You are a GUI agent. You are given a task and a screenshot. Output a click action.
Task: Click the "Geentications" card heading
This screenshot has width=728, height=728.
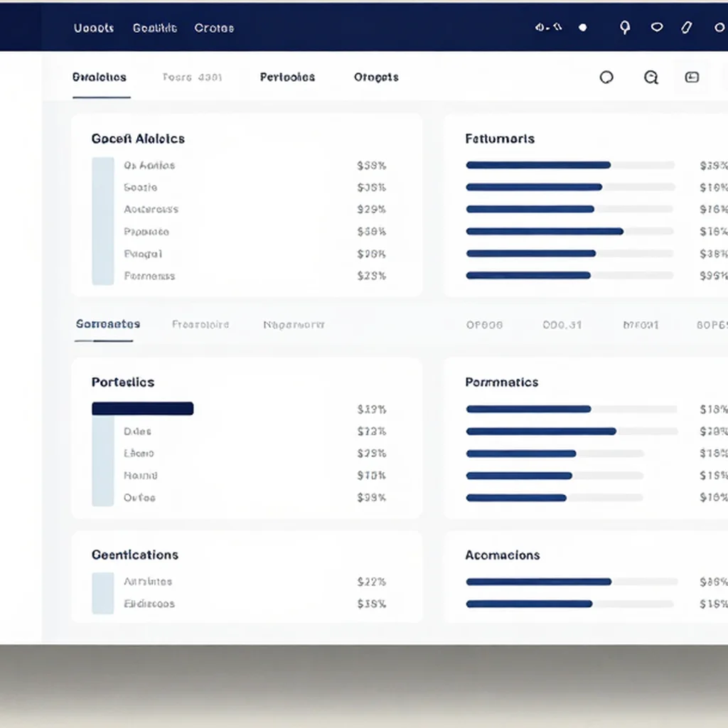point(134,555)
